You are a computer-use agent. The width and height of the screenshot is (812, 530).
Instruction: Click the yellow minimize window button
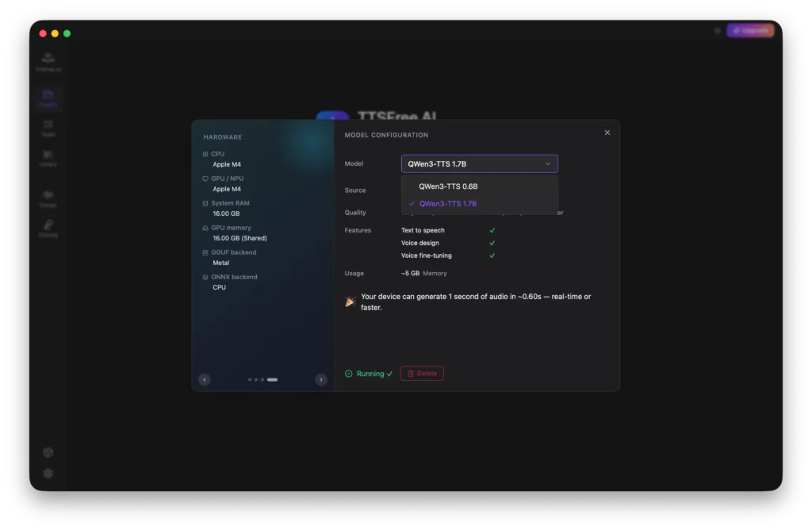tap(55, 33)
